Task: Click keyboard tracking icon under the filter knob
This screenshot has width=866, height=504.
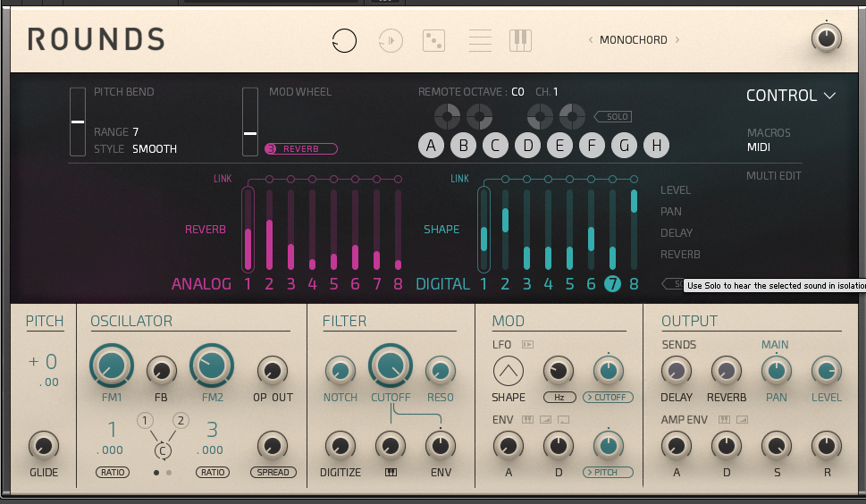Action: pyautogui.click(x=391, y=473)
